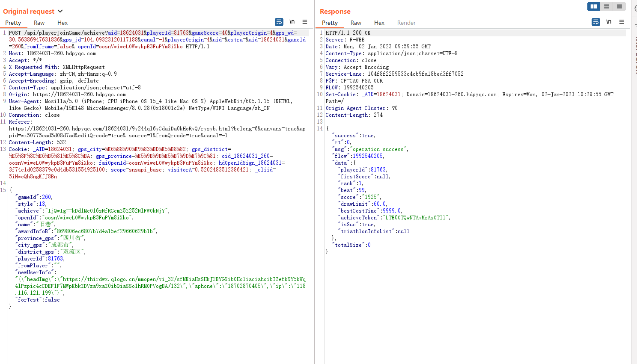637x364 pixels.
Task: Toggle word wrap in response pane
Action: 596,22
